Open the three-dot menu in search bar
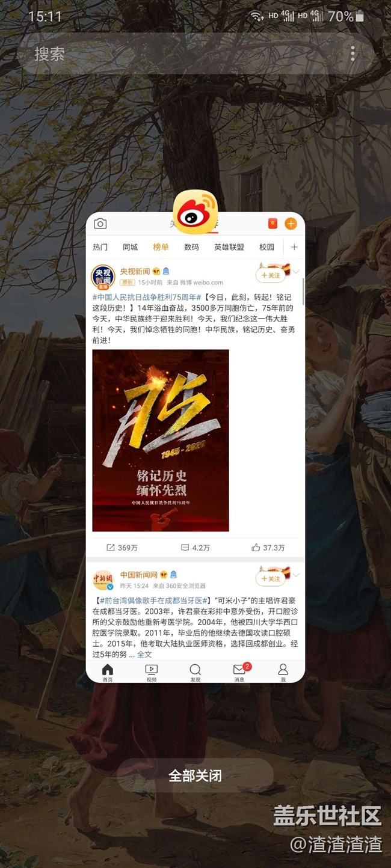This screenshot has height=868, width=391. point(353,53)
